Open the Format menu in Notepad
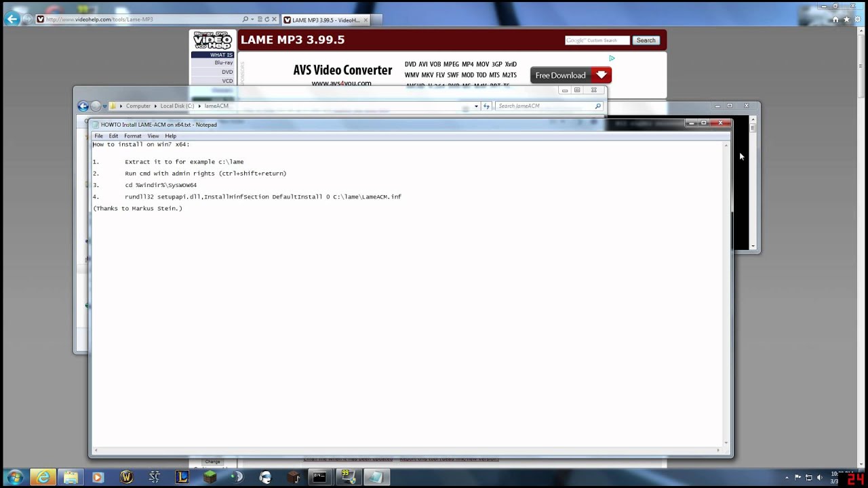The image size is (868, 488). click(132, 136)
